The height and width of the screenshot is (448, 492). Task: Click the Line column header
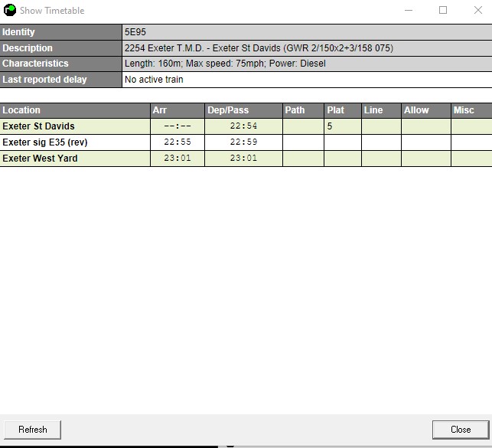pos(381,110)
